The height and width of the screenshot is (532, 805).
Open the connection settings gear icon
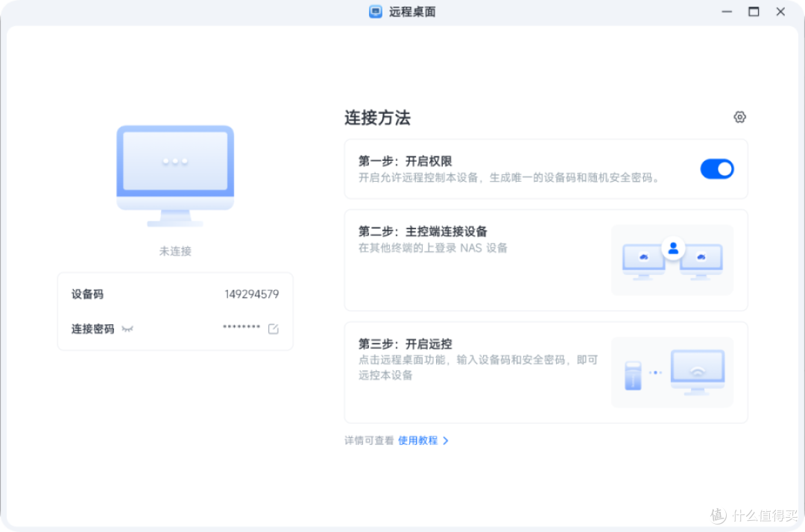pyautogui.click(x=739, y=117)
